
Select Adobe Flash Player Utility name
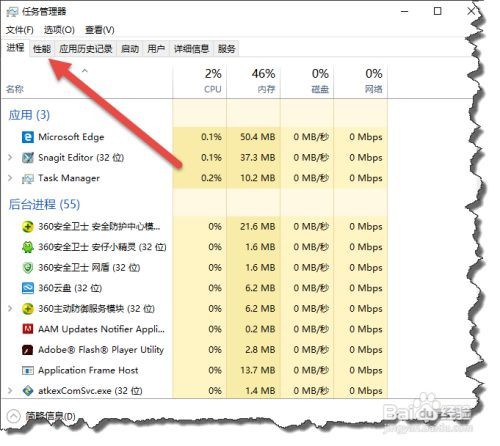(101, 350)
